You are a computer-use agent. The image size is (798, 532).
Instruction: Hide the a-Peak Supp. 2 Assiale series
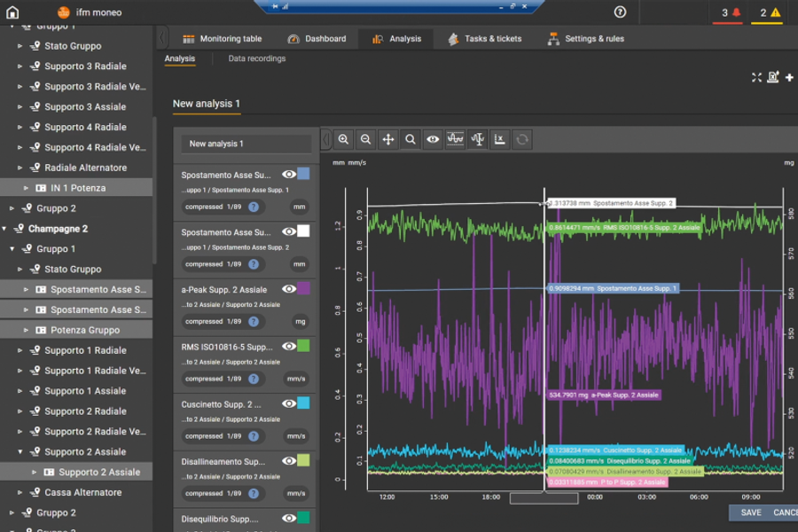[x=289, y=289]
